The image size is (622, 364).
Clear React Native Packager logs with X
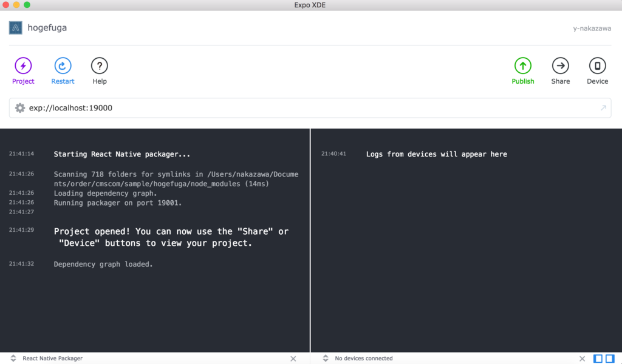[x=293, y=359]
